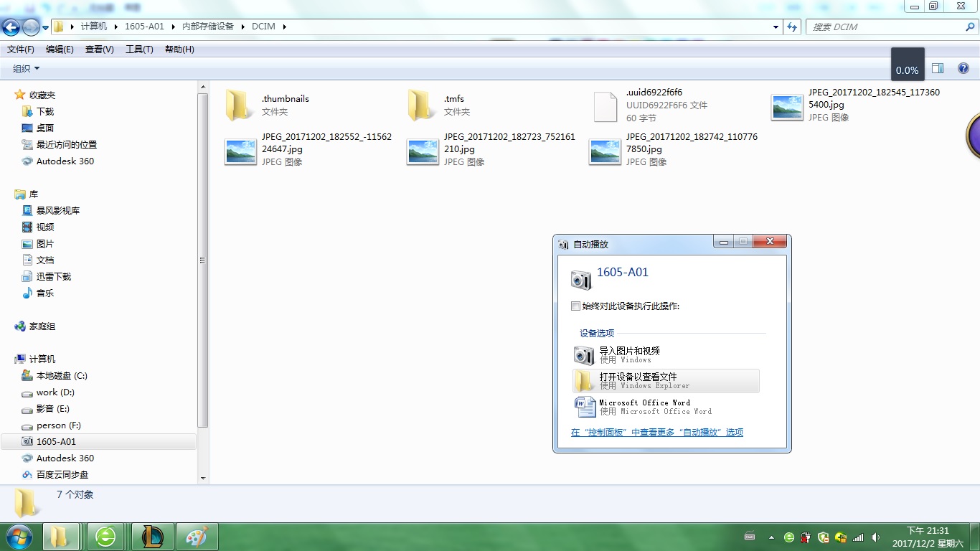Choose 导入图片和视频 option
The height and width of the screenshot is (551, 980).
629,354
